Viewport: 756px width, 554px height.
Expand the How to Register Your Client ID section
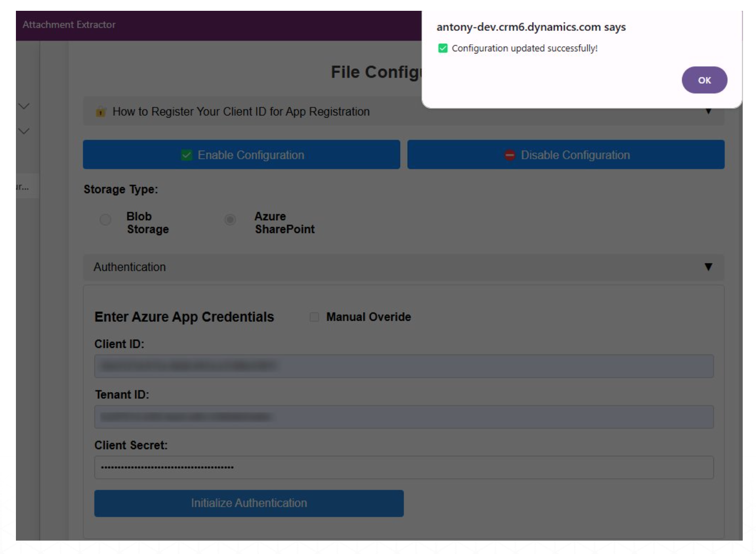tap(708, 112)
